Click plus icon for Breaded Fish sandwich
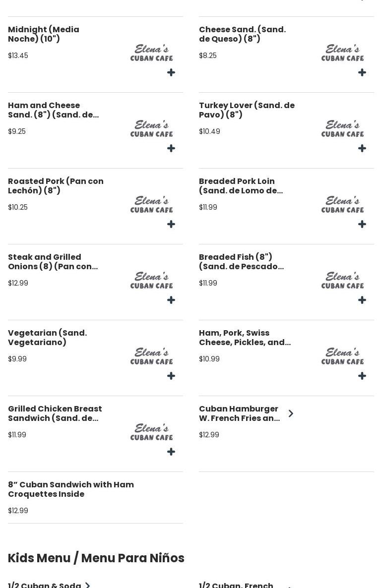 [362, 300]
